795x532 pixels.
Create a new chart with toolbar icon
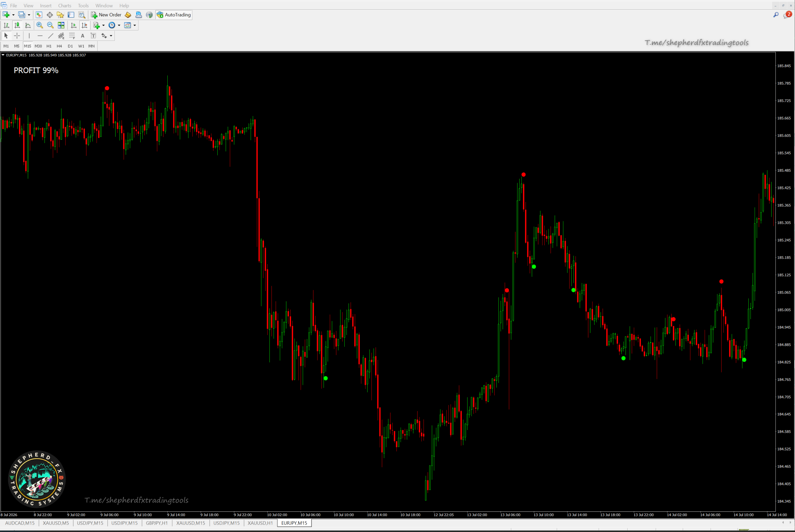pos(6,15)
